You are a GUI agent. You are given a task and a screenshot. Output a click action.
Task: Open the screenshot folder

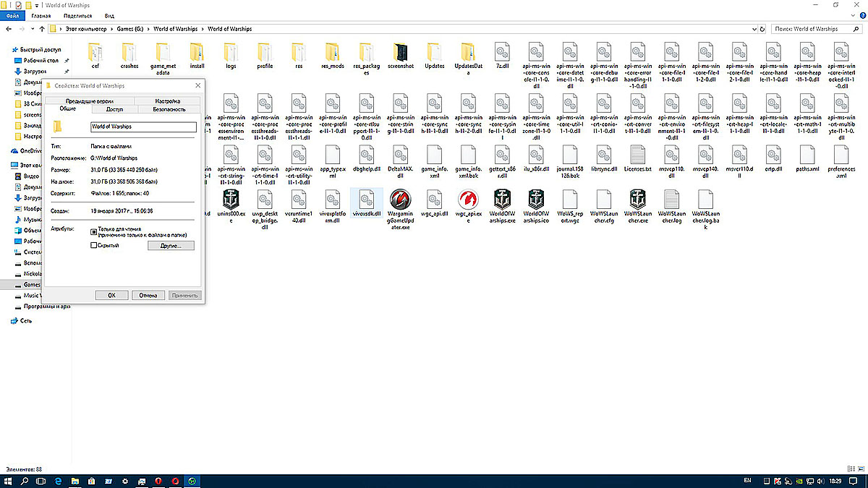(x=401, y=56)
